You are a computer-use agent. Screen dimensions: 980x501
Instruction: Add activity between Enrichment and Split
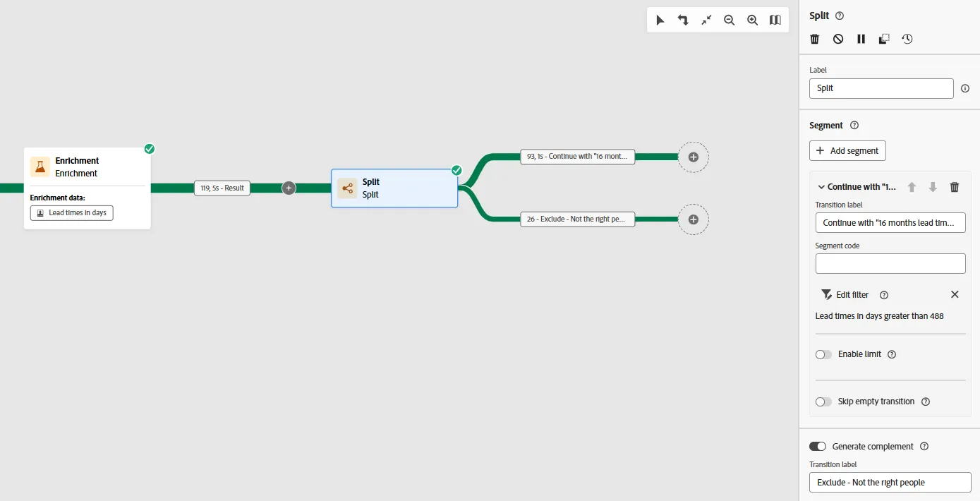[x=289, y=188]
